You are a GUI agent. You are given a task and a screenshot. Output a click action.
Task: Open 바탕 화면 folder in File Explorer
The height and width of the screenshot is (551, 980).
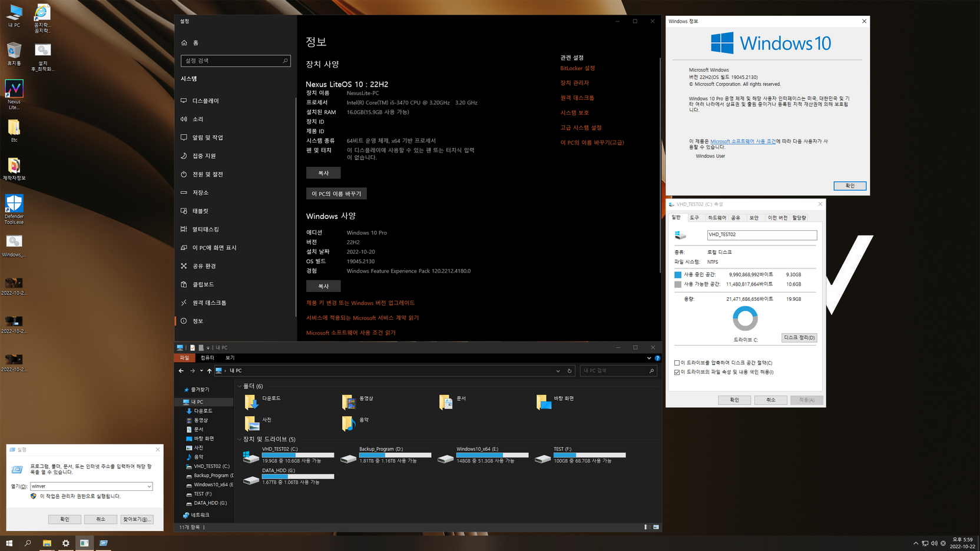555,401
